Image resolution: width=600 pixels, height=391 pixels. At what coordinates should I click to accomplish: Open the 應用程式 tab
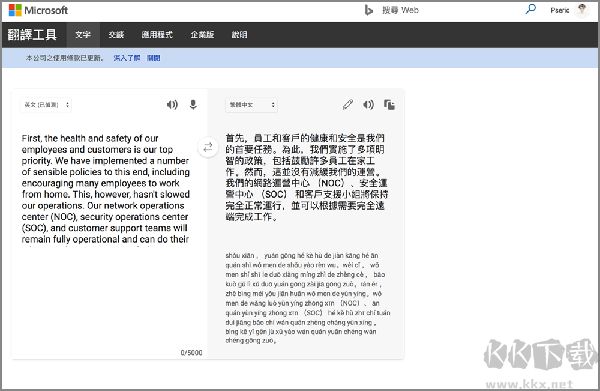[x=157, y=35]
